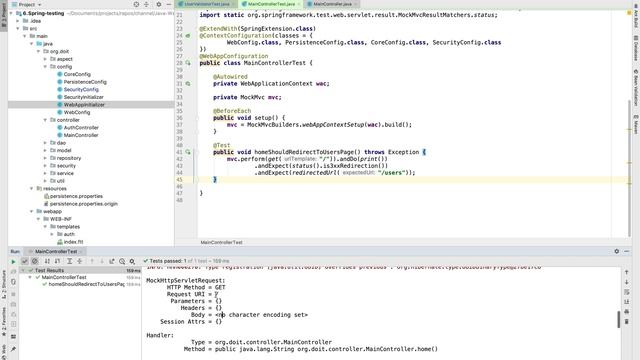This screenshot has width=640, height=360.
Task: Expand all test result nodes
Action: pos(69,261)
